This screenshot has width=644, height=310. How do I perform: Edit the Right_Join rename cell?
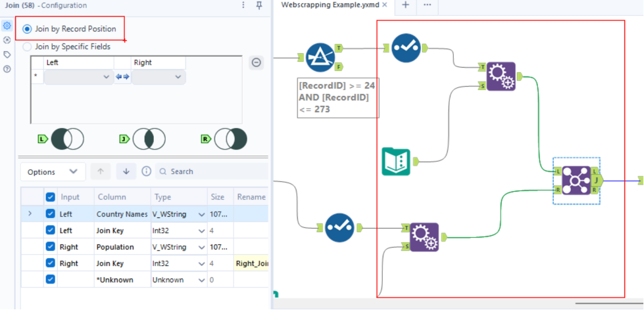[251, 263]
